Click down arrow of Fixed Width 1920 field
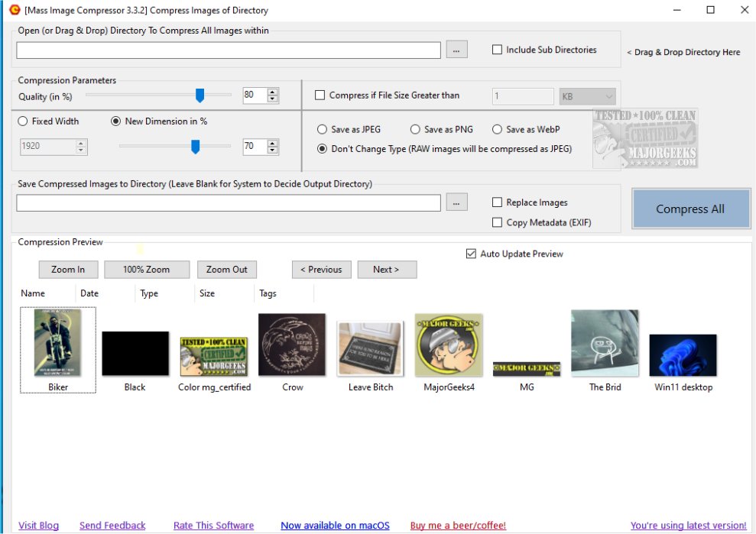The width and height of the screenshot is (756, 534). tap(81, 150)
